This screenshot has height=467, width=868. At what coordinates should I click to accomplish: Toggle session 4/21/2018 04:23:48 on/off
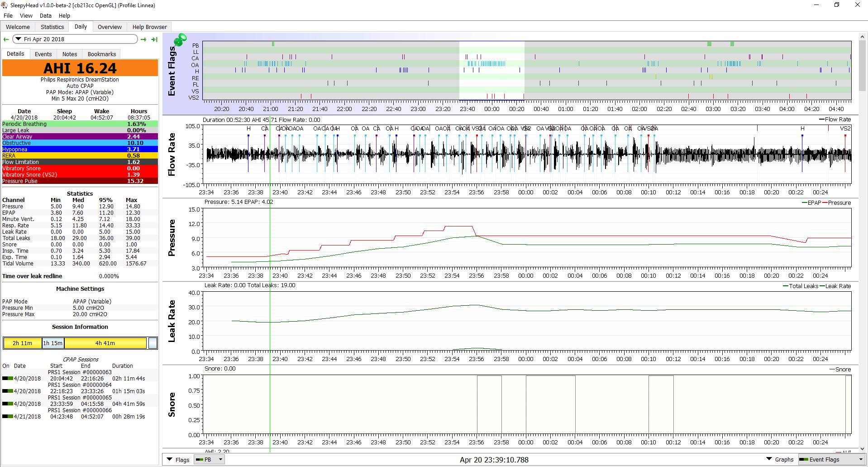tap(8, 416)
